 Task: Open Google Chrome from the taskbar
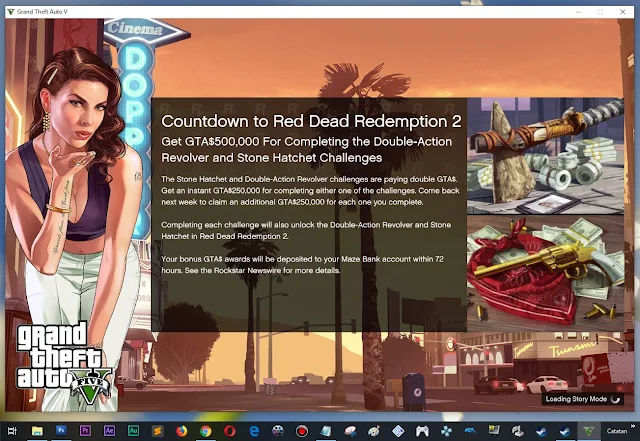click(206, 431)
